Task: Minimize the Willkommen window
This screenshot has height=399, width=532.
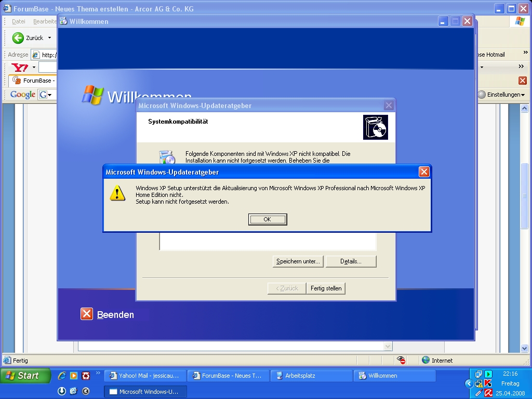Action: (443, 21)
